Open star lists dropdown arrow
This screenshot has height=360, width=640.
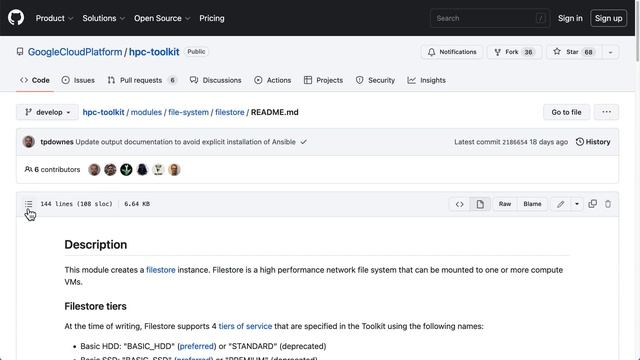pyautogui.click(x=610, y=52)
